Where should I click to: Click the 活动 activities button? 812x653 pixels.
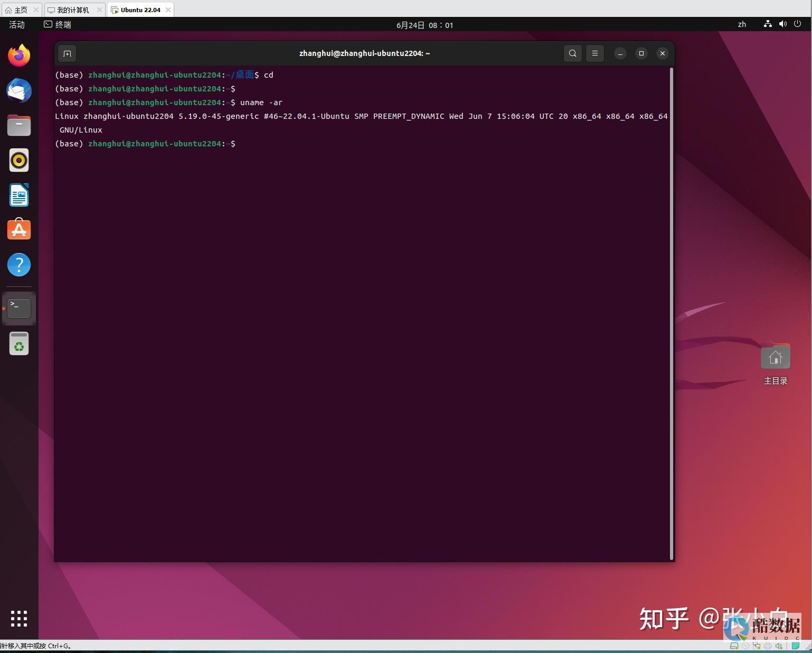tap(17, 24)
